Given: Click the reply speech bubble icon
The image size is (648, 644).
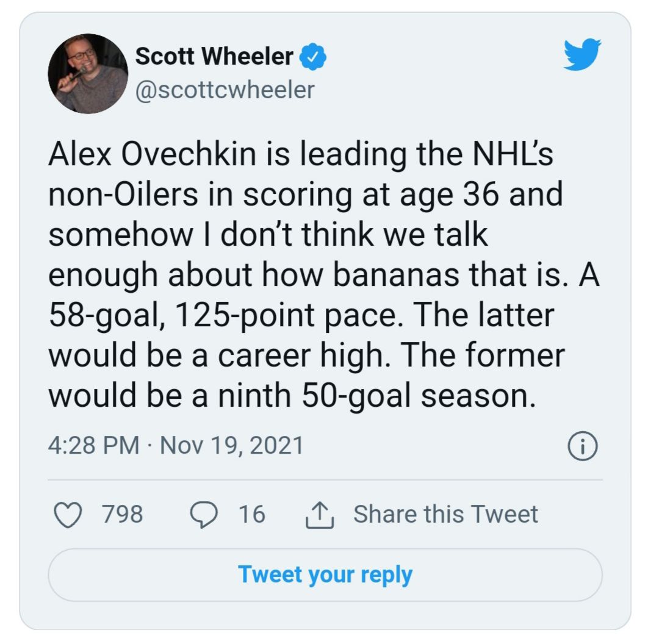Looking at the screenshot, I should point(203,513).
